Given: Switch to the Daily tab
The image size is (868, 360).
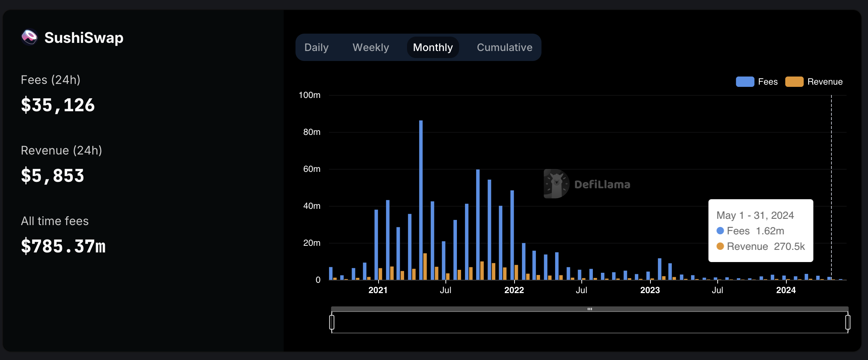Looking at the screenshot, I should 316,47.
